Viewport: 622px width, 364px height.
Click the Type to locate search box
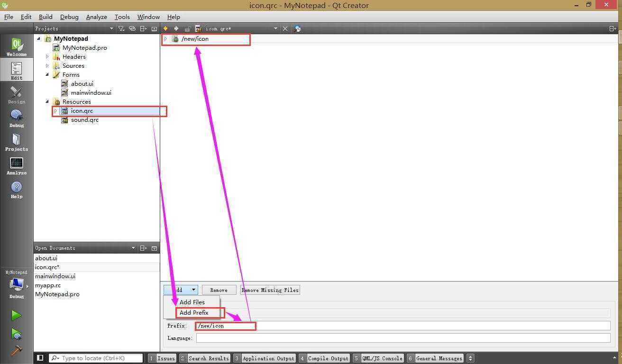96,358
